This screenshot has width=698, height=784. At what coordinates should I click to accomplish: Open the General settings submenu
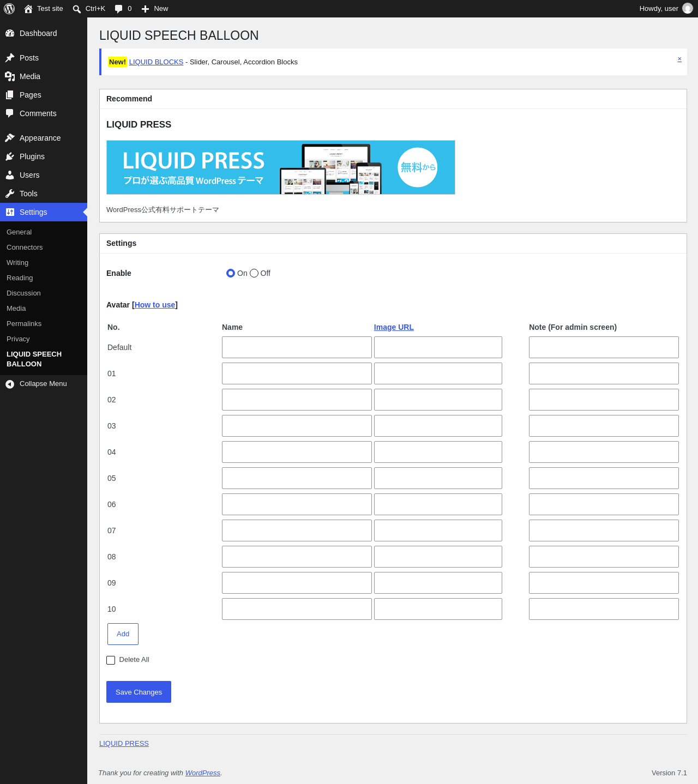point(19,232)
